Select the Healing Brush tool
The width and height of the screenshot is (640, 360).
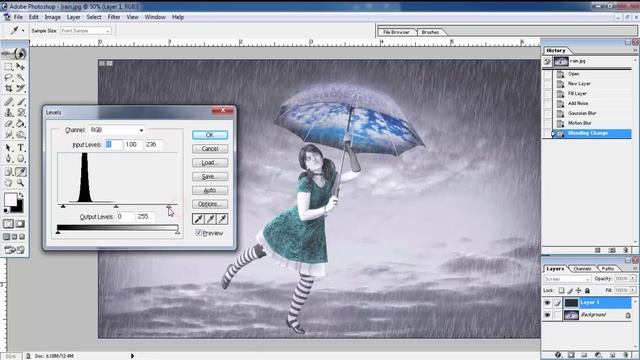[x=8, y=102]
